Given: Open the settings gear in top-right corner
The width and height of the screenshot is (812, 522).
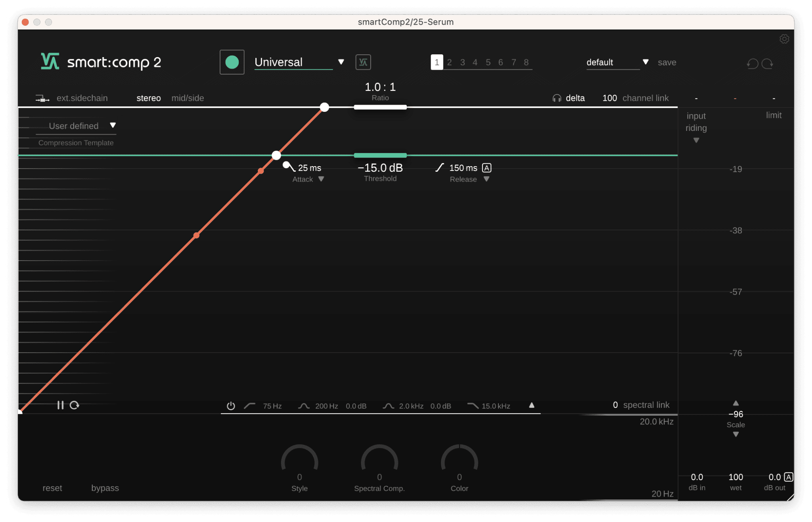Looking at the screenshot, I should tap(785, 39).
